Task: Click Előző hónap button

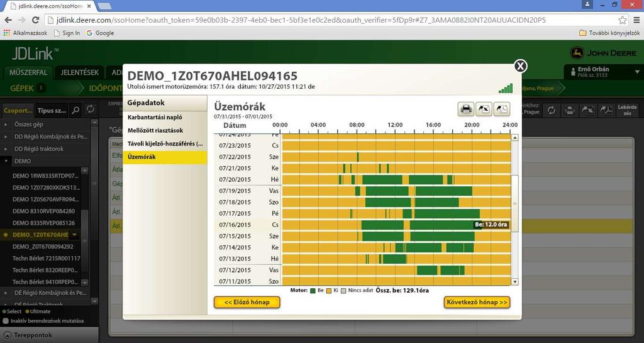Action: pos(247,302)
